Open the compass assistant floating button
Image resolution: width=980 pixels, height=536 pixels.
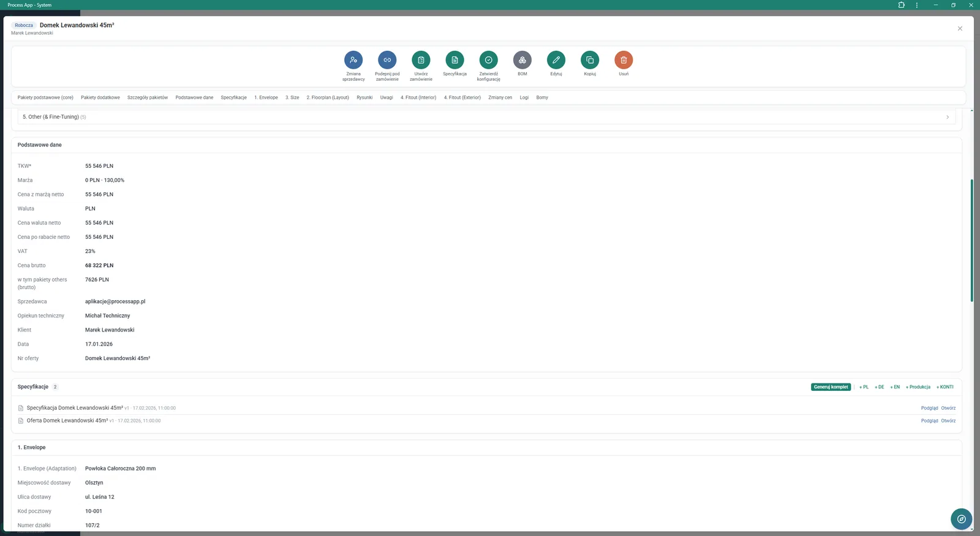click(x=962, y=519)
